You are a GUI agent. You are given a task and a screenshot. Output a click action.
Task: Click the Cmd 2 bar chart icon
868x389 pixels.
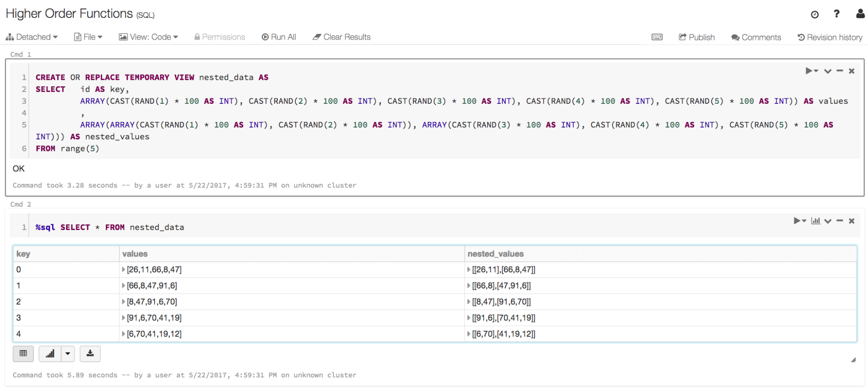tap(815, 221)
